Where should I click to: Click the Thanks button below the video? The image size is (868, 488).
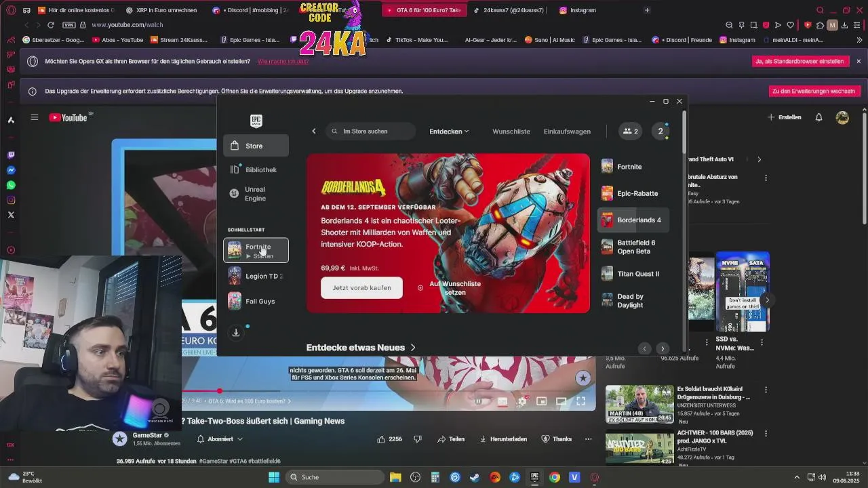[x=557, y=439]
